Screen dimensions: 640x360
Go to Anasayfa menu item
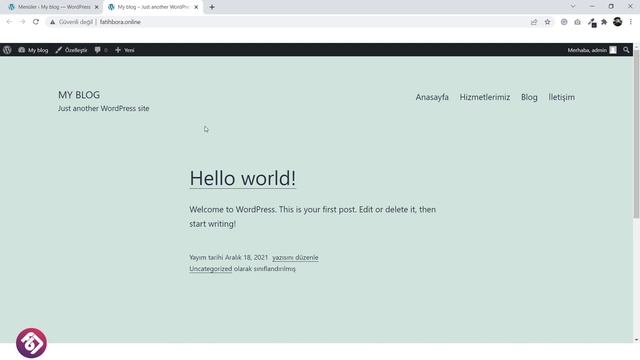tap(432, 97)
